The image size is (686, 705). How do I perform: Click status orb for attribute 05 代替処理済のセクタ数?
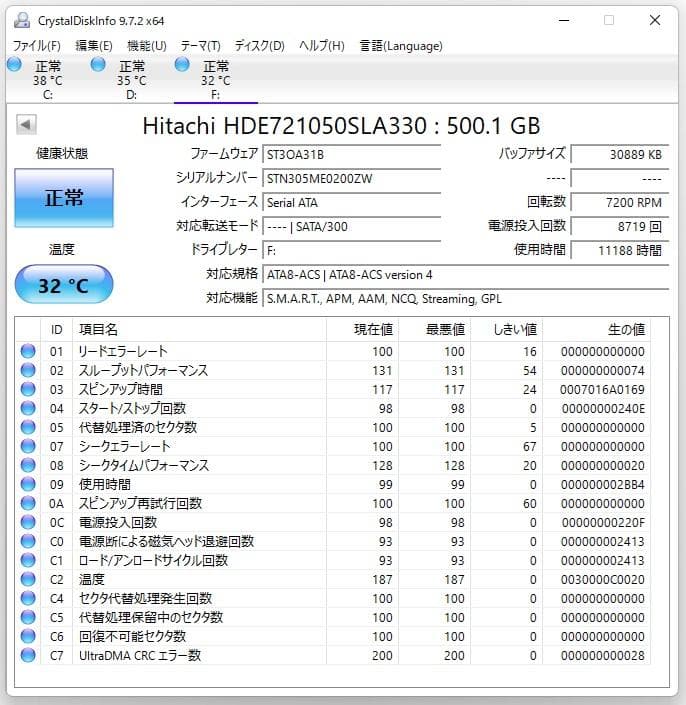tap(28, 427)
